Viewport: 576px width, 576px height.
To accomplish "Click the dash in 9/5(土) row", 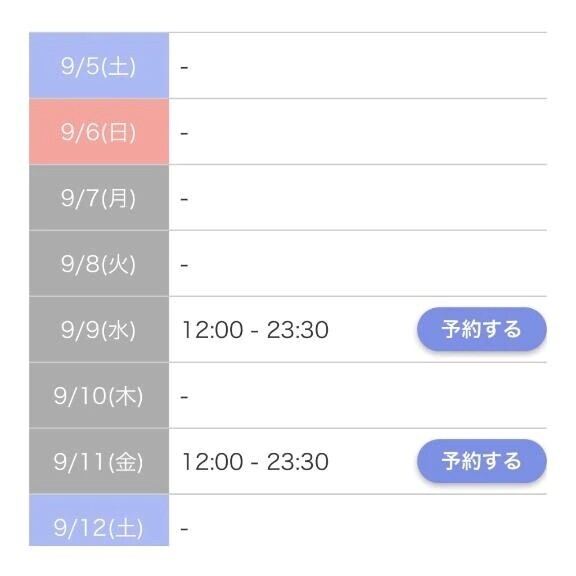I will [x=184, y=68].
